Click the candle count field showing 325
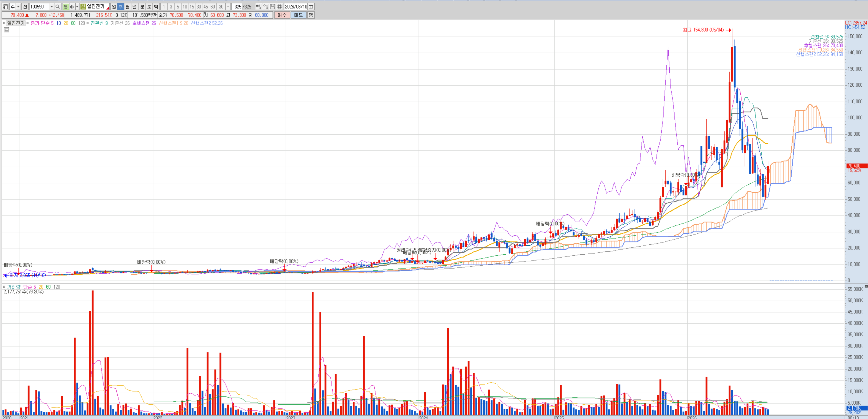 (237, 7)
